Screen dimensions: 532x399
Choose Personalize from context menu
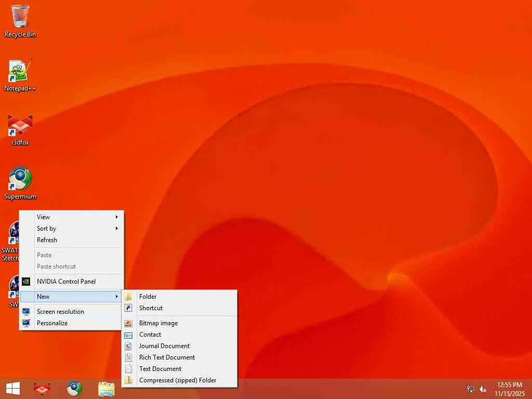click(x=71, y=323)
